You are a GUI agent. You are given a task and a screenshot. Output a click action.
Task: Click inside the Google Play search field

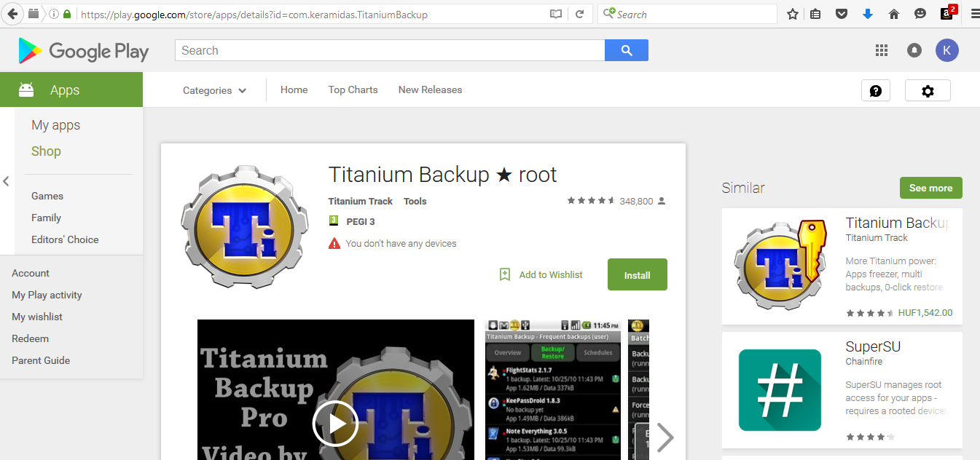tap(390, 50)
